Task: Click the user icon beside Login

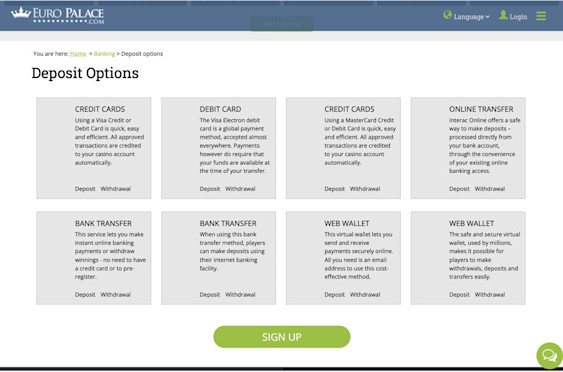Action: (x=503, y=15)
